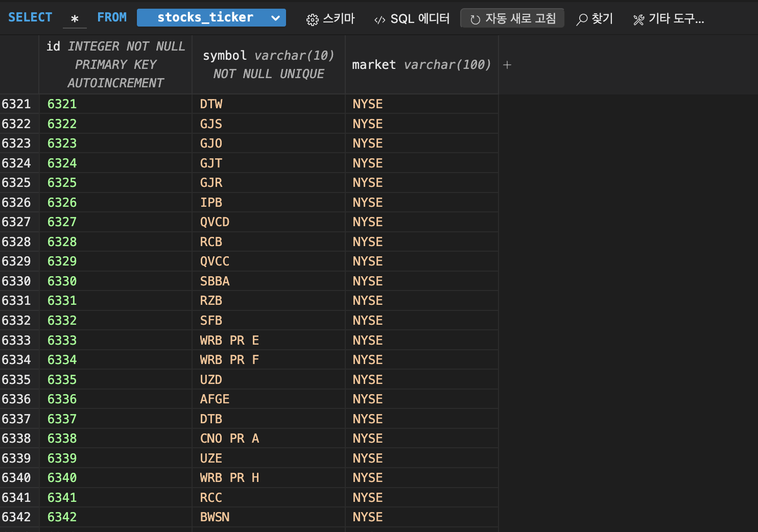Image resolution: width=758 pixels, height=532 pixels.
Task: Click the RCC symbol cell
Action: tap(269, 498)
